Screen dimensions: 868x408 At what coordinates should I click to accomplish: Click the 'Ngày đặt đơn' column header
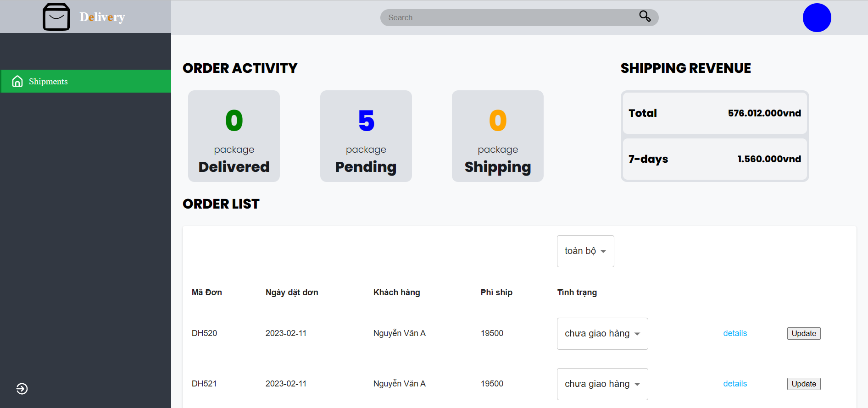pyautogui.click(x=292, y=292)
